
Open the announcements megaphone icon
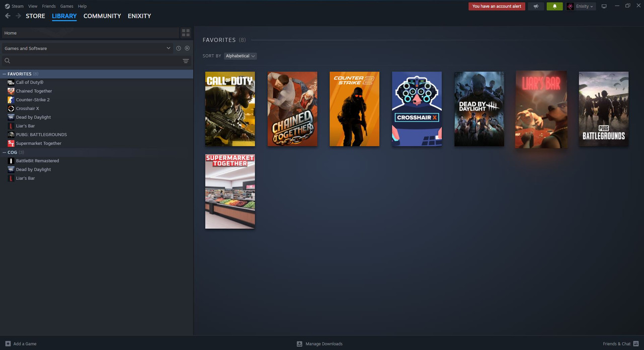pos(536,6)
